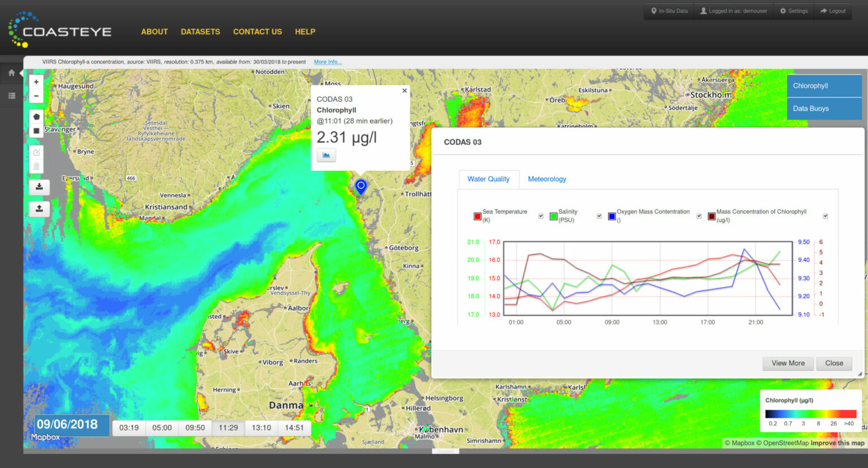868x468 pixels.
Task: Open the More Info link
Action: click(327, 62)
